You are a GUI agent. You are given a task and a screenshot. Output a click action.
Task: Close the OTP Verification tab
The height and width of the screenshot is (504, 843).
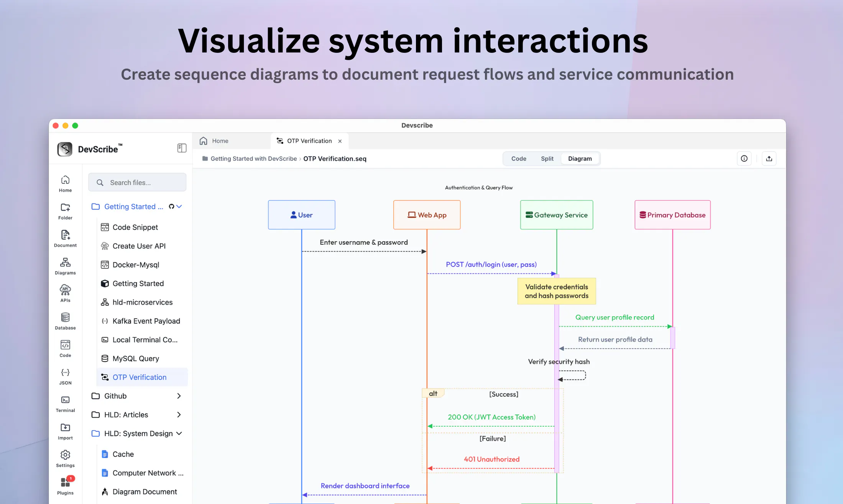point(340,141)
